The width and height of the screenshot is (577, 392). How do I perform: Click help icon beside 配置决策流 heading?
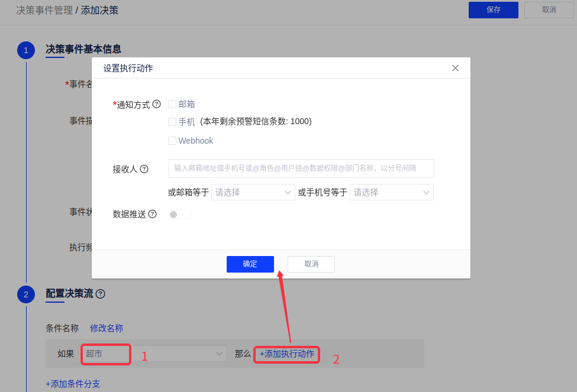[x=100, y=294]
